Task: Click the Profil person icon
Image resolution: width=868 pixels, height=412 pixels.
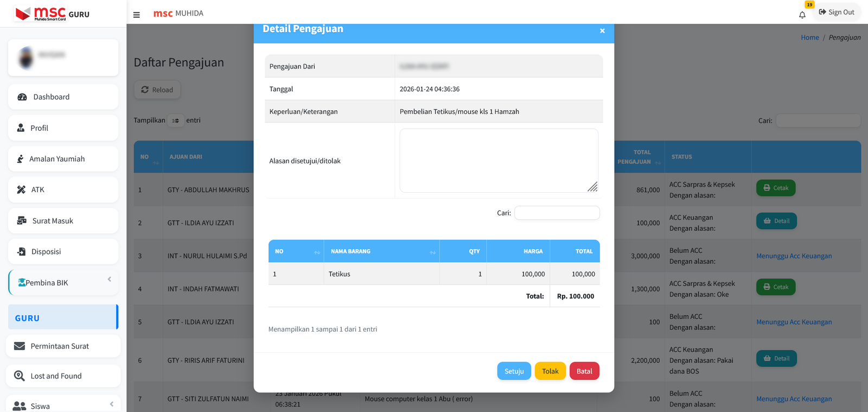Action: click(x=21, y=128)
